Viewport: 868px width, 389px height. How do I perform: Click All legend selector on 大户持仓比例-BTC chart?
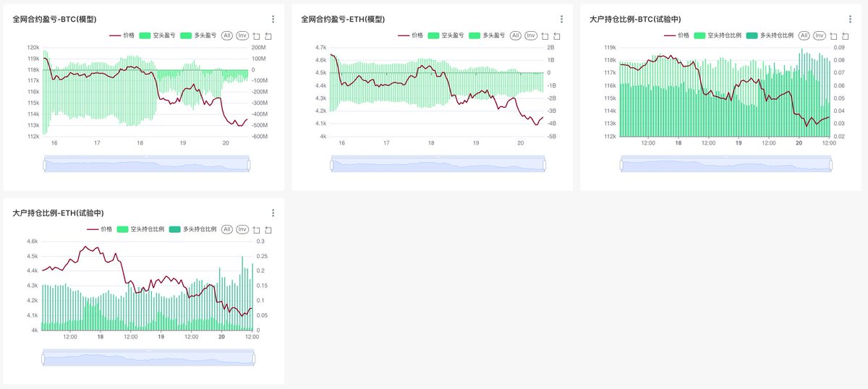[804, 35]
